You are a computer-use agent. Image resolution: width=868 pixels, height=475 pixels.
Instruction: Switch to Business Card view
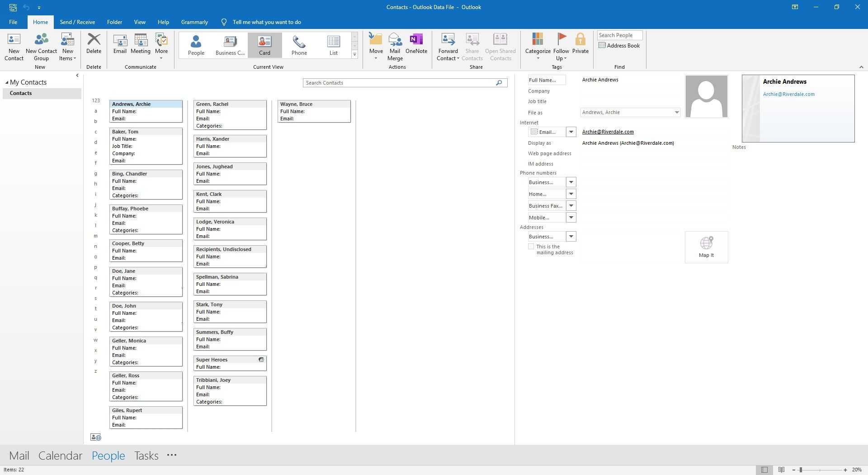point(230,45)
